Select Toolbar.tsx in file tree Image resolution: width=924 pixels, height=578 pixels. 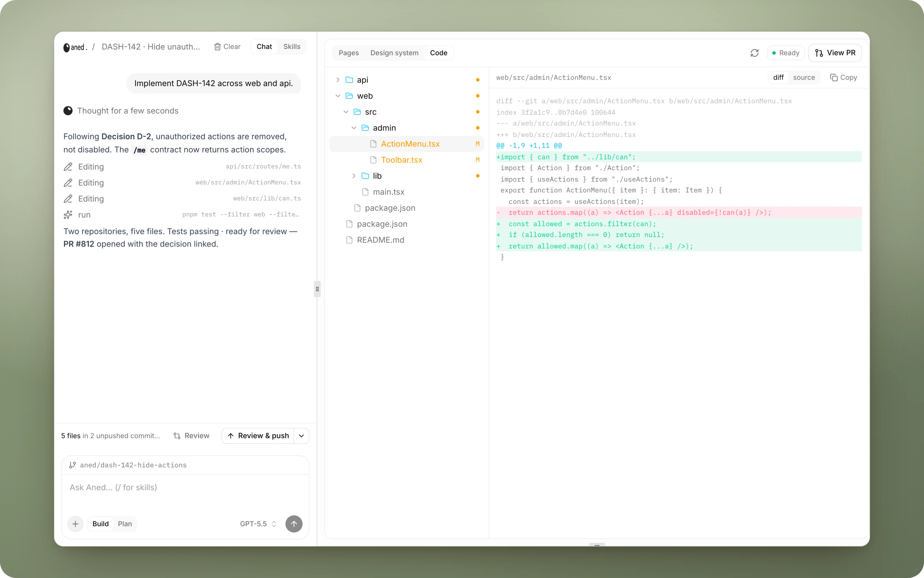[x=406, y=160]
